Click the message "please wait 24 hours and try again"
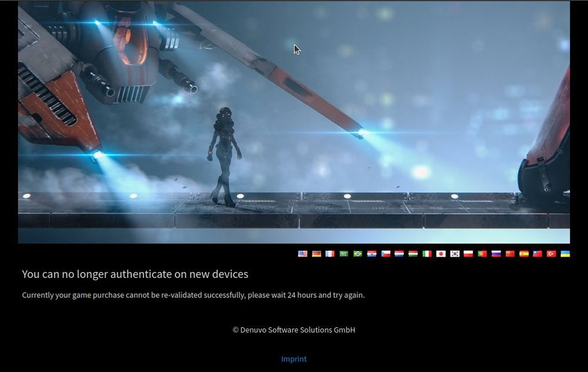This screenshot has height=372, width=588. [x=306, y=295]
